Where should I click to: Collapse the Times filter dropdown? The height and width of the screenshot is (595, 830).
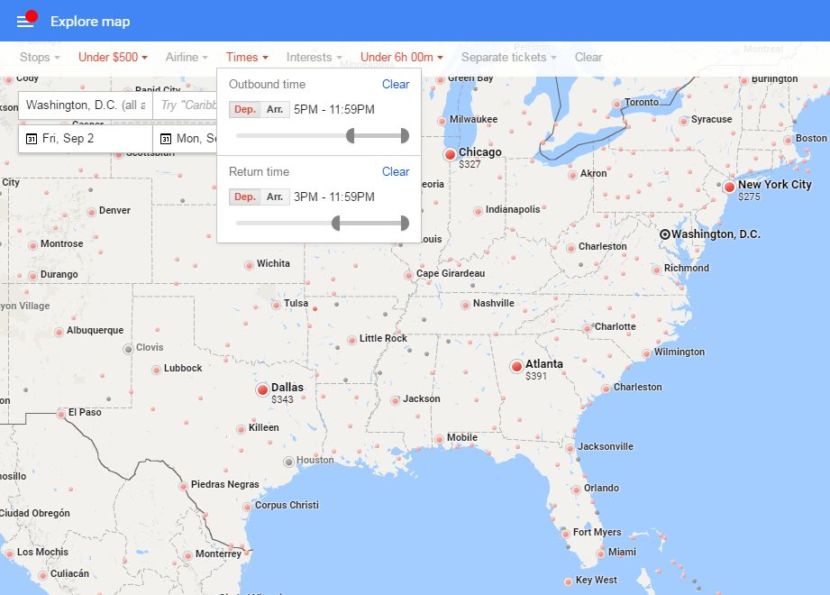click(x=247, y=57)
